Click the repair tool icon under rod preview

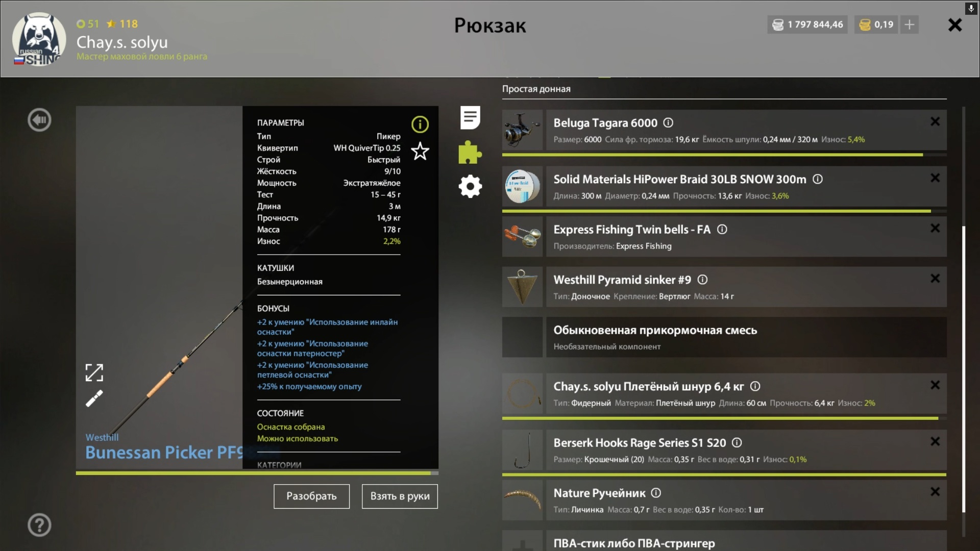click(94, 398)
